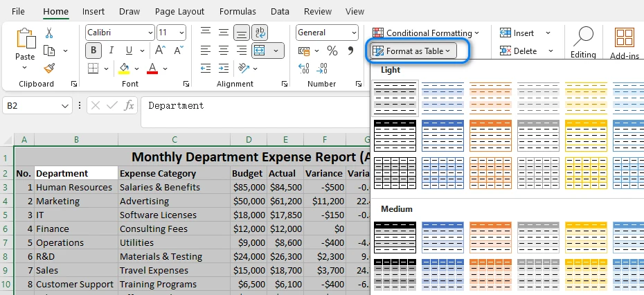Choose the first black Medium table style
The height and width of the screenshot is (295, 644).
click(395, 237)
